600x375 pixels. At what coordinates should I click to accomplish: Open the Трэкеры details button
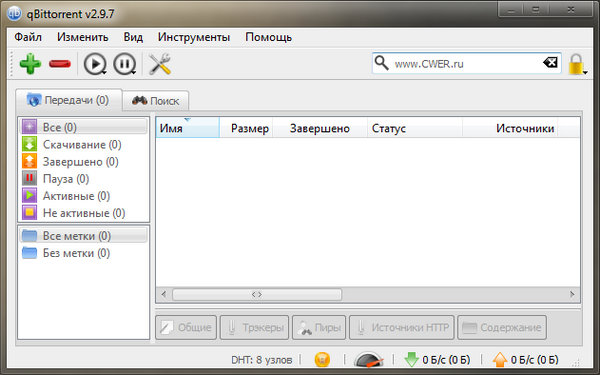coord(254,328)
